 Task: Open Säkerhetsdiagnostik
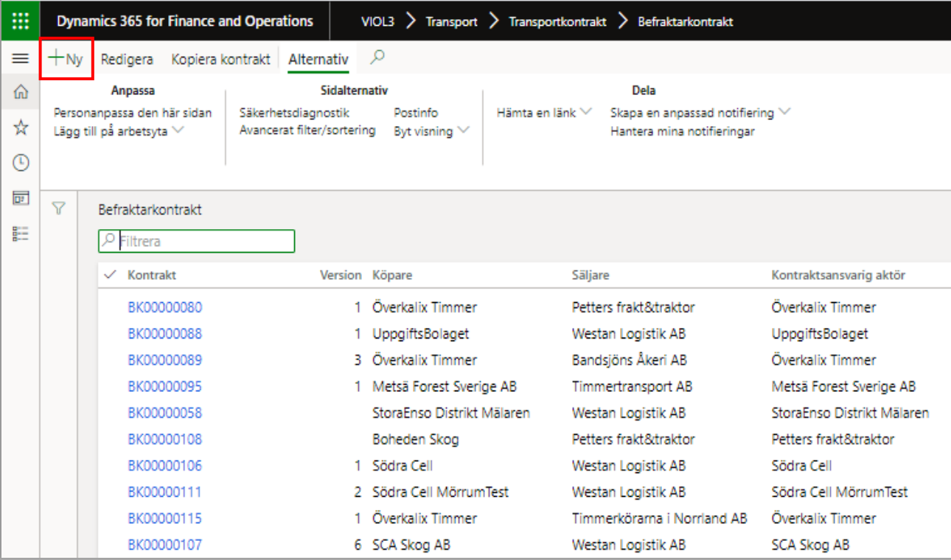tap(294, 113)
